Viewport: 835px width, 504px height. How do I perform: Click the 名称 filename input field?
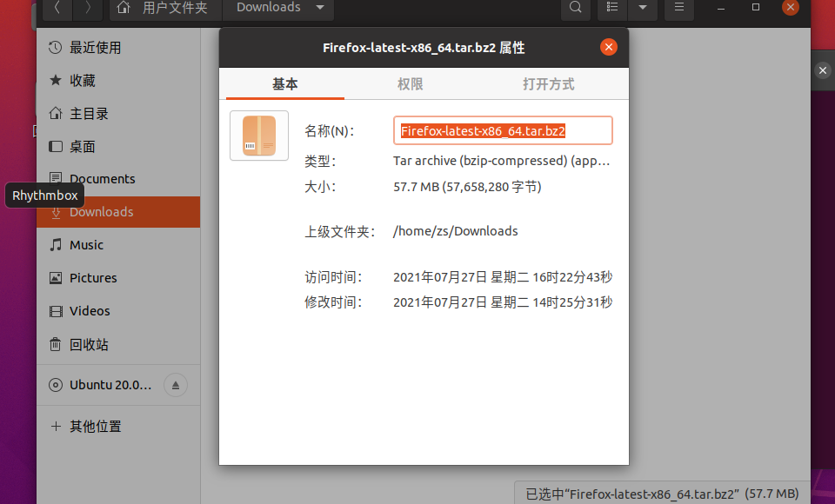(503, 130)
